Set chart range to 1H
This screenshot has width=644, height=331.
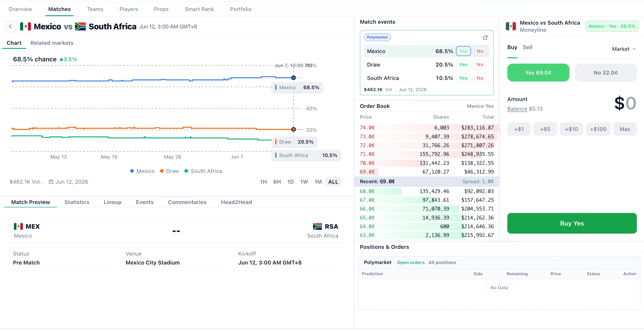(263, 182)
